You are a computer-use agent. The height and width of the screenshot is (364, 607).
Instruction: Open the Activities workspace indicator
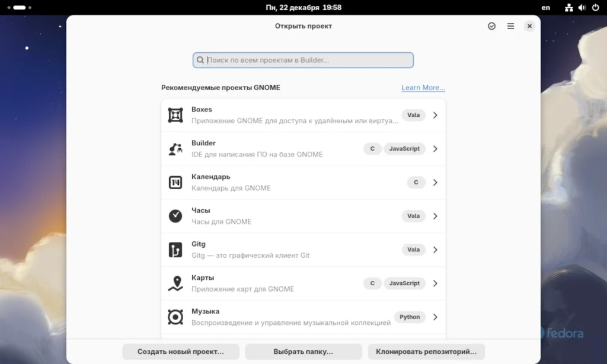tap(20, 7)
